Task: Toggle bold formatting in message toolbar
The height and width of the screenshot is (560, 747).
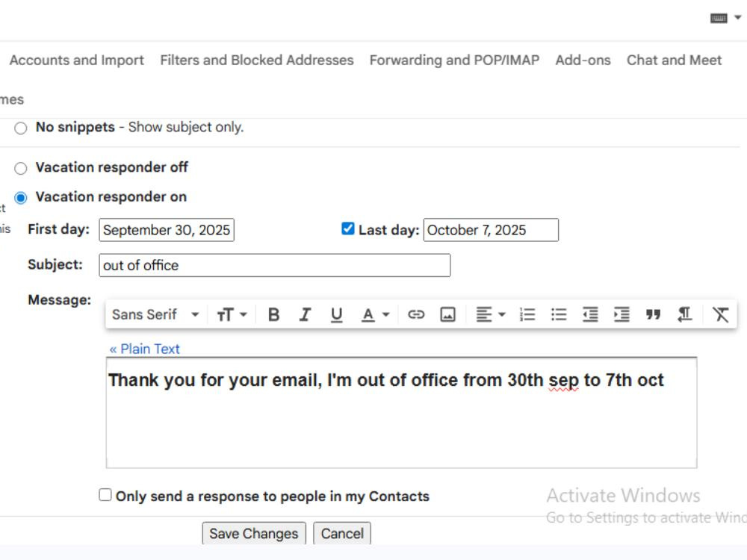Action: click(x=273, y=315)
